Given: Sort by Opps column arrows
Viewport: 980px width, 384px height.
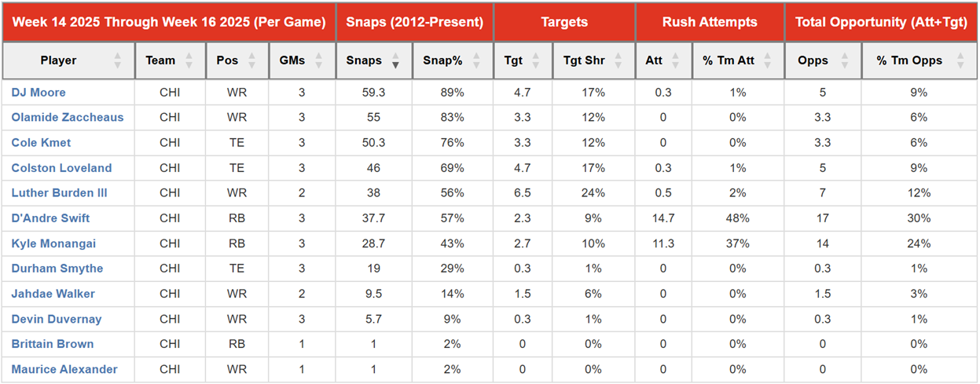Looking at the screenshot, I should 843,60.
